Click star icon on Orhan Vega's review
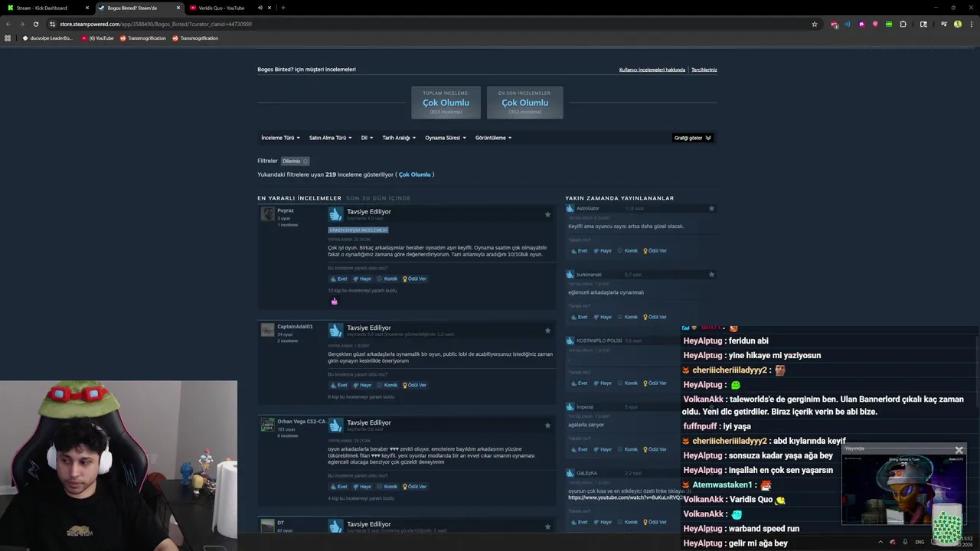The height and width of the screenshot is (551, 980). tap(547, 425)
